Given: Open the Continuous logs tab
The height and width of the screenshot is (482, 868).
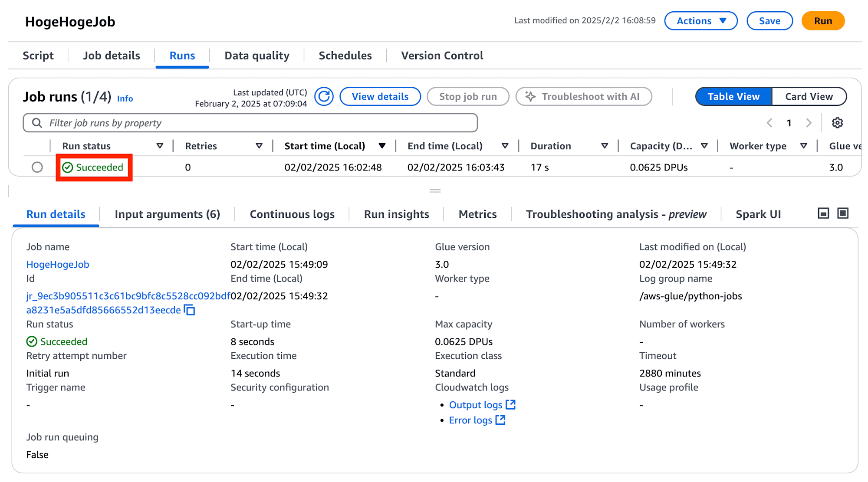Looking at the screenshot, I should pos(292,214).
